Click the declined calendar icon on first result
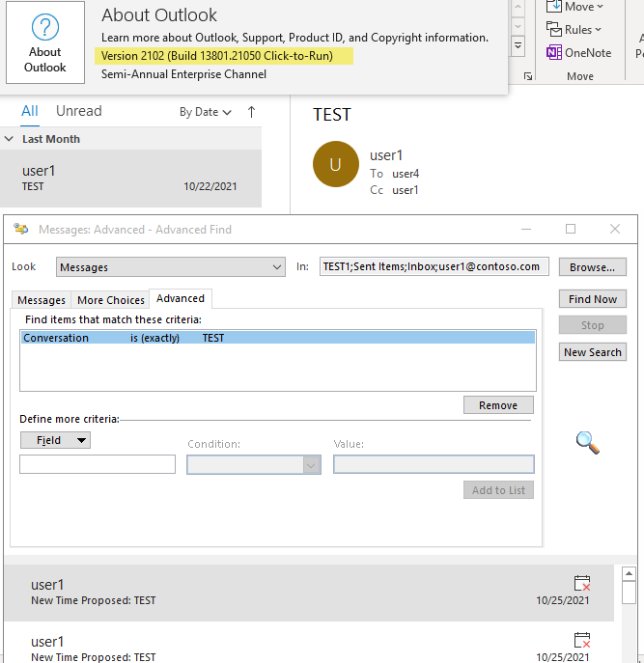The width and height of the screenshot is (644, 663). 582,583
